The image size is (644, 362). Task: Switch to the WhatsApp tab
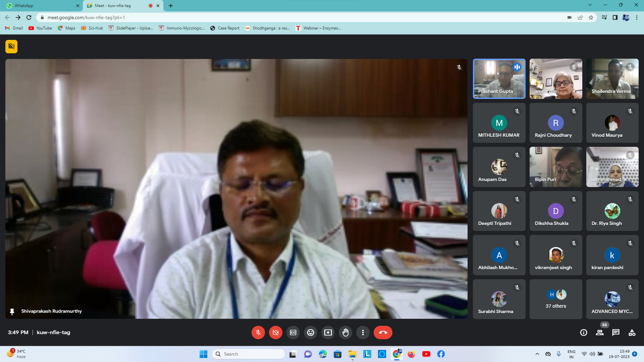pos(40,6)
